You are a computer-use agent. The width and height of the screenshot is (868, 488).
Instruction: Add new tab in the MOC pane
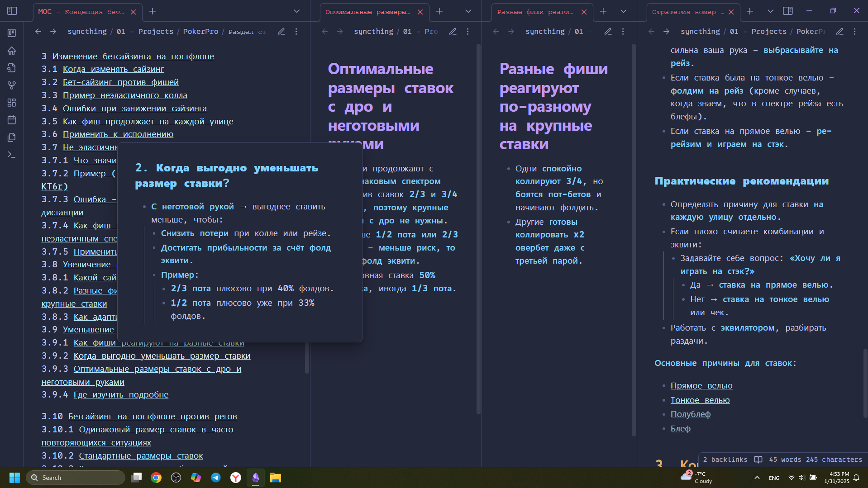pos(153,11)
